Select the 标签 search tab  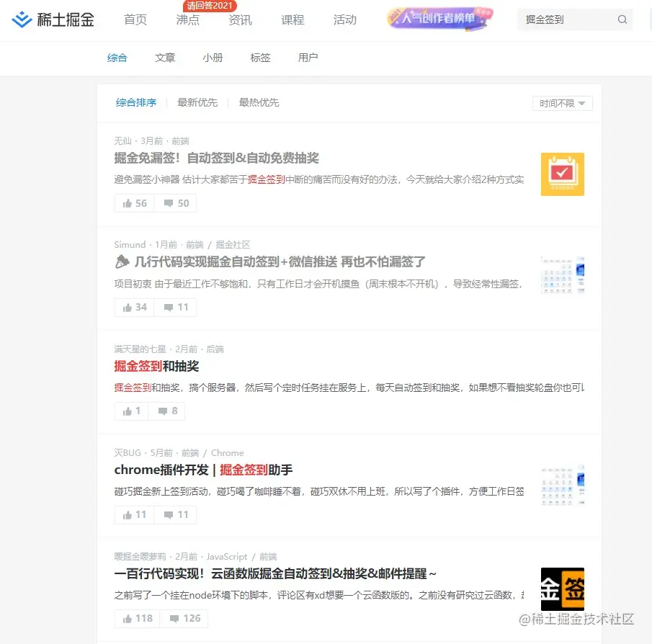click(x=260, y=58)
